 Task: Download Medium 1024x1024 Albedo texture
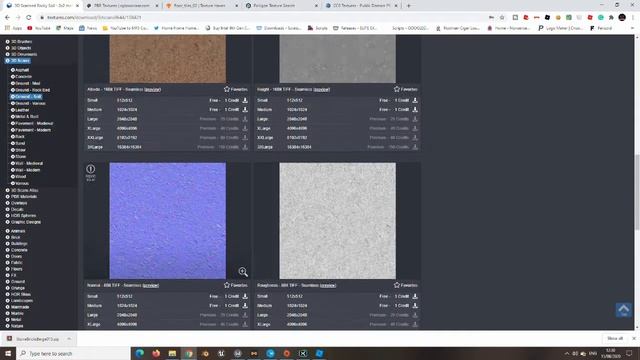coord(245,109)
